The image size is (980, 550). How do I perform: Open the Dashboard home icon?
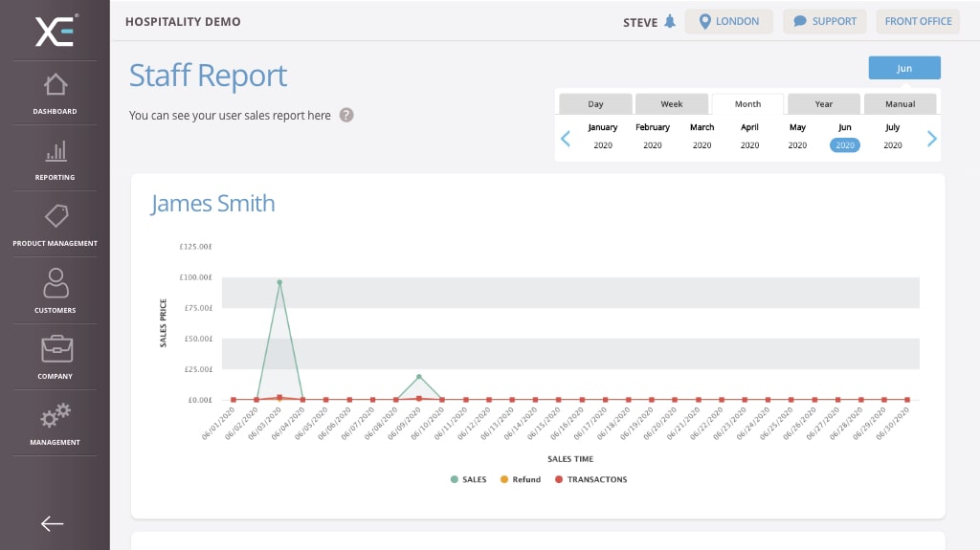tap(56, 85)
